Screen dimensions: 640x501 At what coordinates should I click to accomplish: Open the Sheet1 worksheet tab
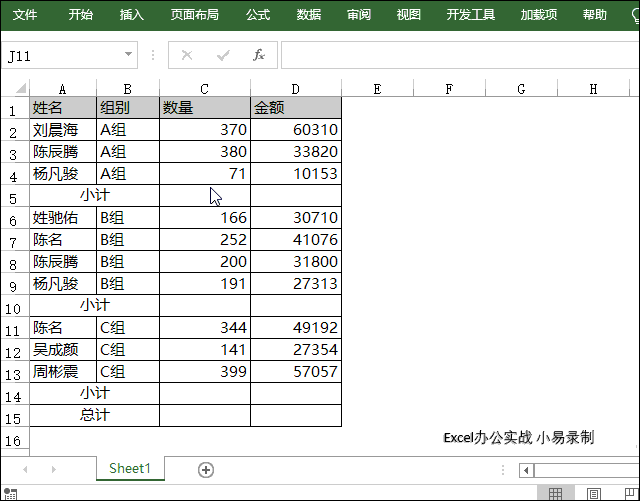pyautogui.click(x=130, y=468)
